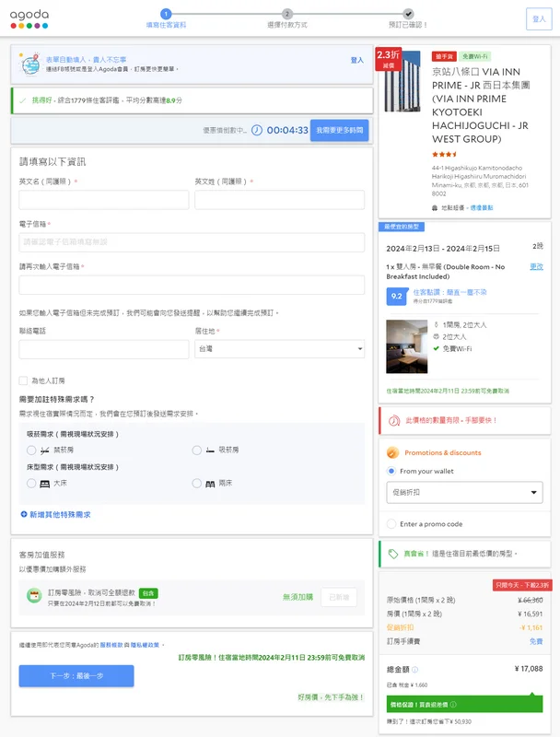Click the hotel building thumbnail
Image resolution: width=560 pixels, height=737 pixels.
(402, 81)
